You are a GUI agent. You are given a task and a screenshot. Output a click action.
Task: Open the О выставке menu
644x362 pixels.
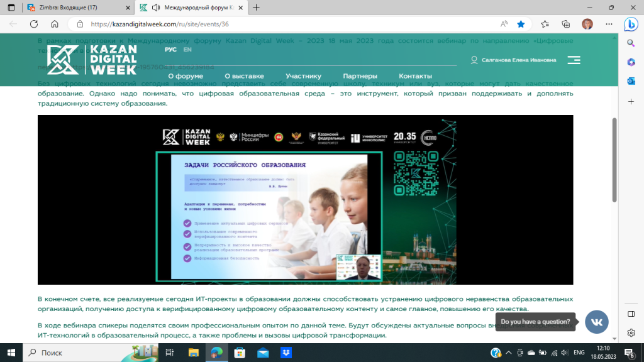click(245, 76)
